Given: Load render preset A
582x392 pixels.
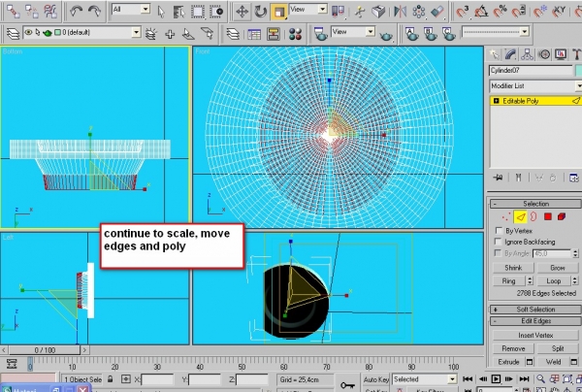Looking at the screenshot, I should click(x=411, y=34).
